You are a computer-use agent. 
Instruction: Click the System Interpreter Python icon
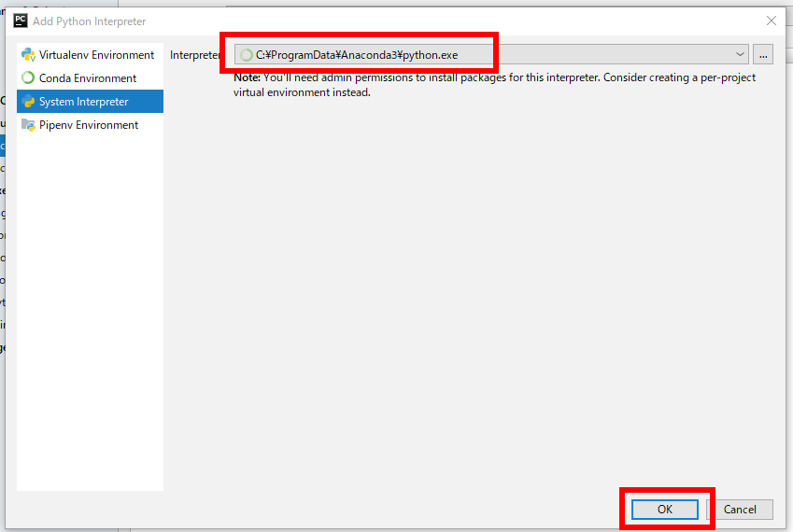(x=28, y=101)
